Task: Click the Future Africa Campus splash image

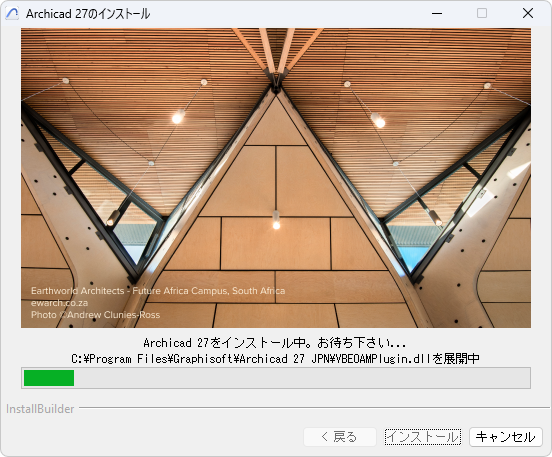Action: pos(276,178)
